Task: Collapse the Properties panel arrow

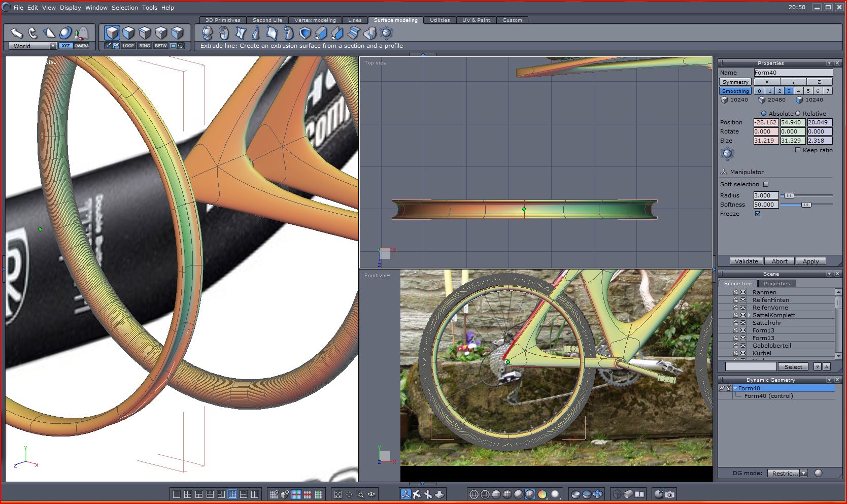Action: (x=829, y=63)
